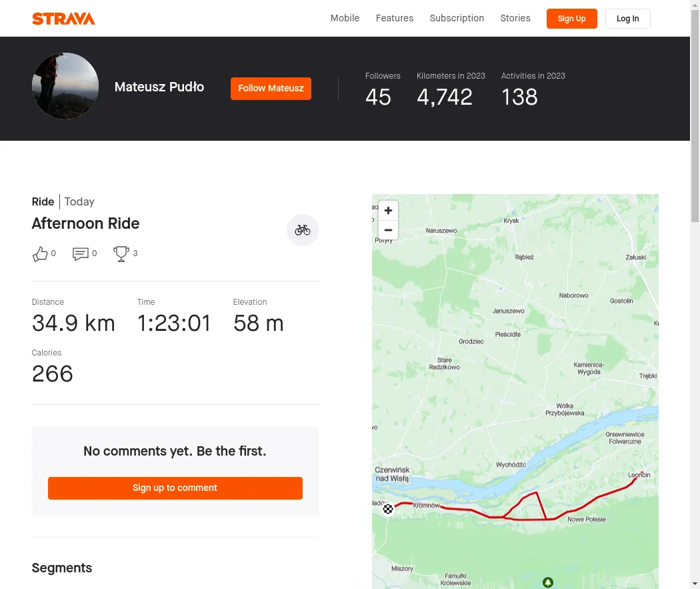Click the bicycle activity type icon
700x589 pixels.
tap(303, 230)
